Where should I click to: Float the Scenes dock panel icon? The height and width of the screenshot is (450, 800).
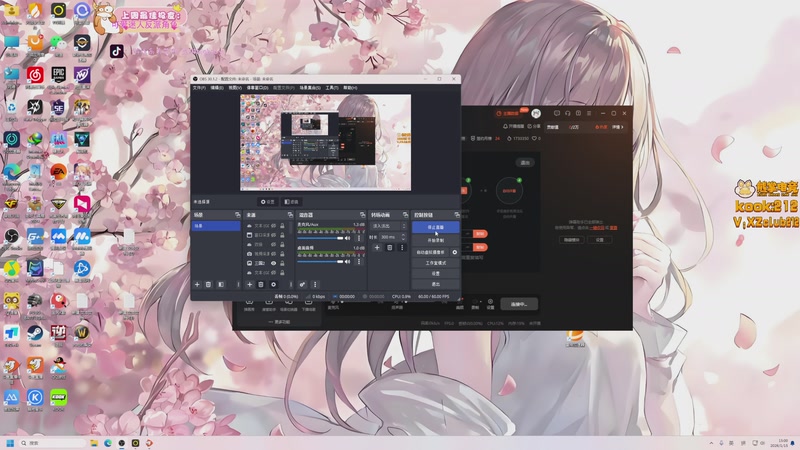(237, 215)
